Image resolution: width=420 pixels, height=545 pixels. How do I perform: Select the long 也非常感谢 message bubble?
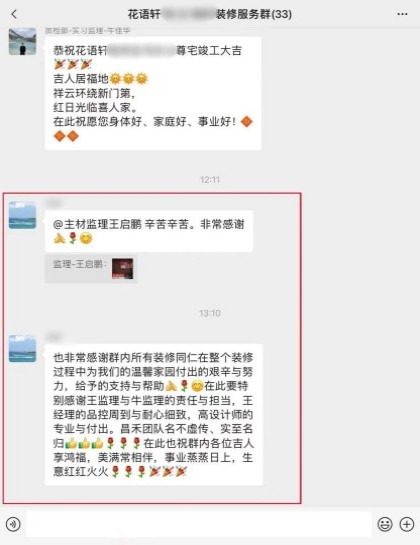154,414
